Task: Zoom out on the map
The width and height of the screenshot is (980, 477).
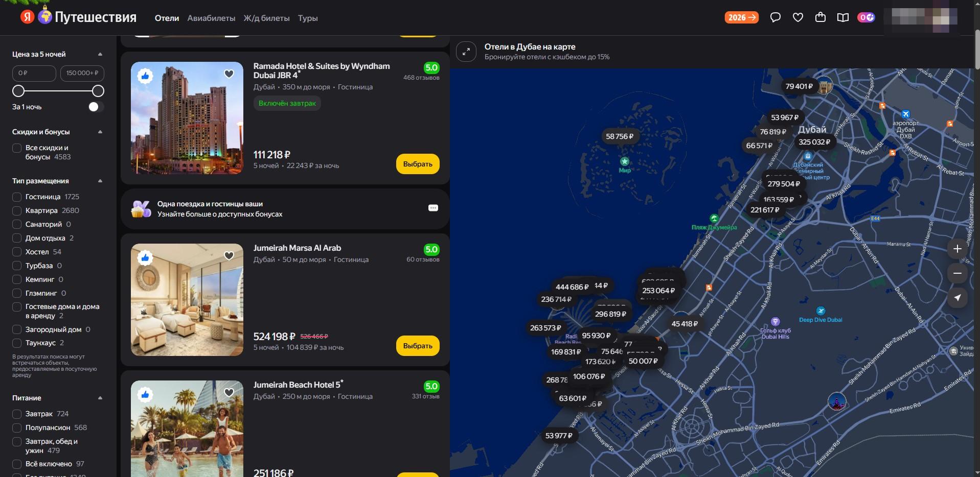Action: click(x=957, y=273)
